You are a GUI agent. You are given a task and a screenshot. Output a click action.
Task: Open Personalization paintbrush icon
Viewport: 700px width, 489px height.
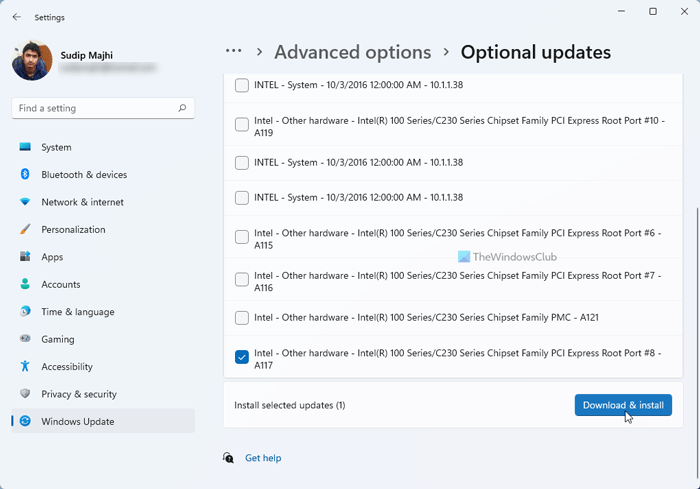25,229
